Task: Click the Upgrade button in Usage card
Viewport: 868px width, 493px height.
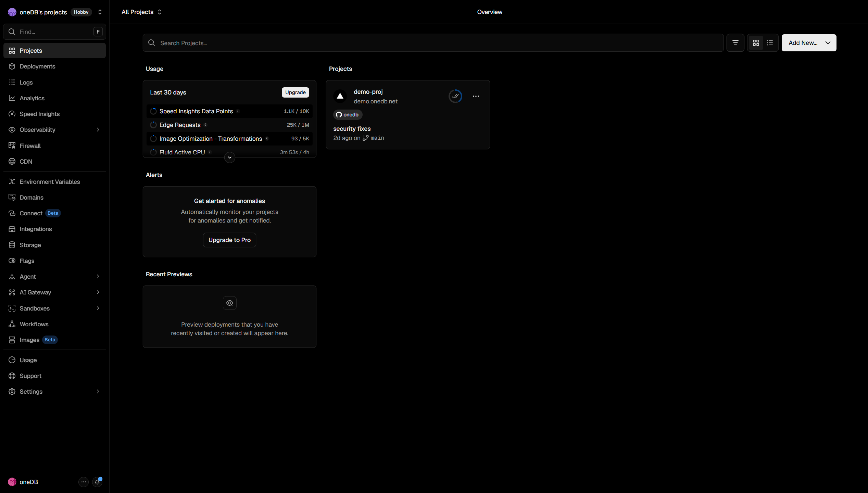Action: 295,92
